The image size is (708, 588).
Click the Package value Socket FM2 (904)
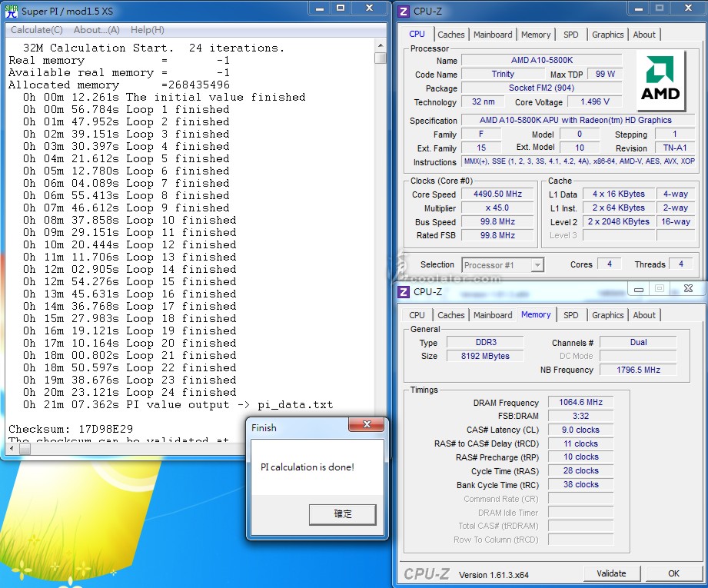pyautogui.click(x=542, y=88)
